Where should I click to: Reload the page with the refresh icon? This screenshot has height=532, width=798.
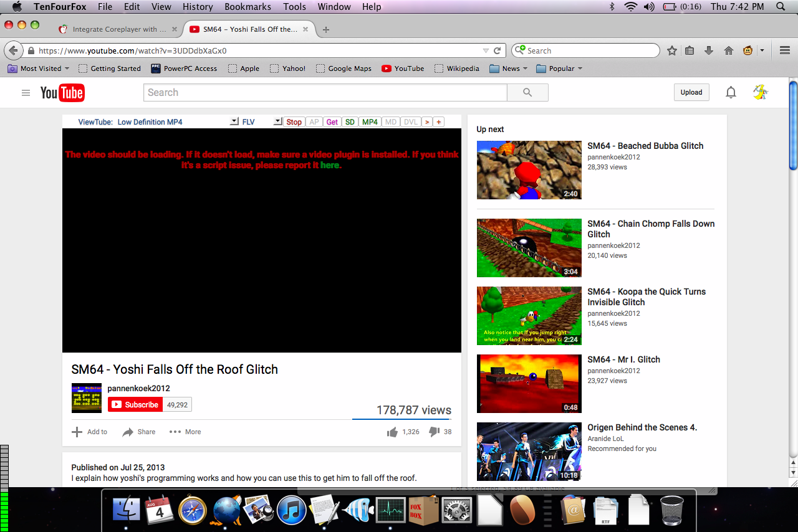coord(498,50)
